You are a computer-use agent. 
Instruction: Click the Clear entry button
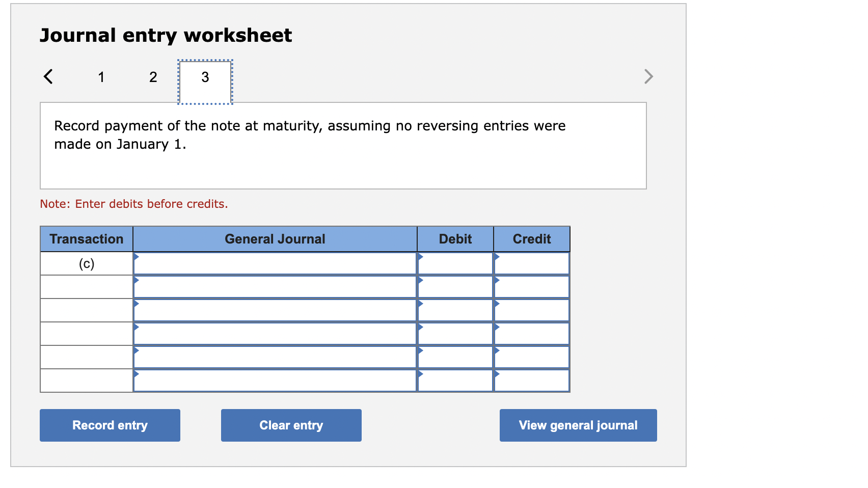291,425
